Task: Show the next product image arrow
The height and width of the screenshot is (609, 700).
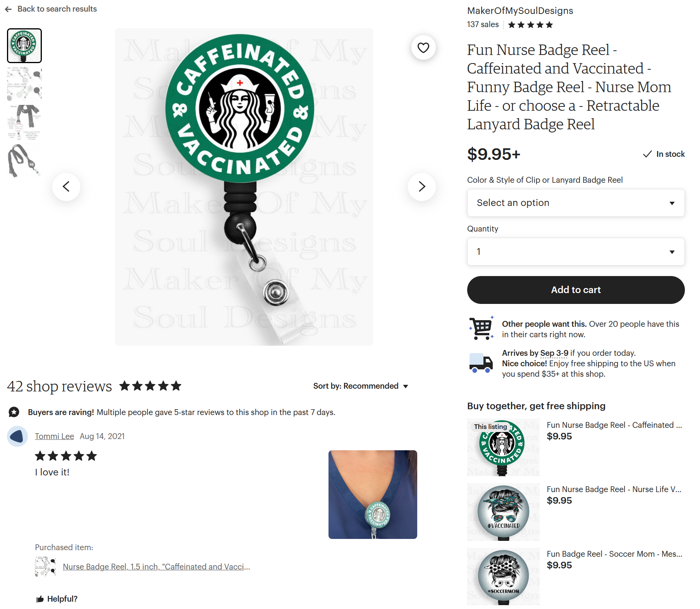Action: click(x=422, y=187)
